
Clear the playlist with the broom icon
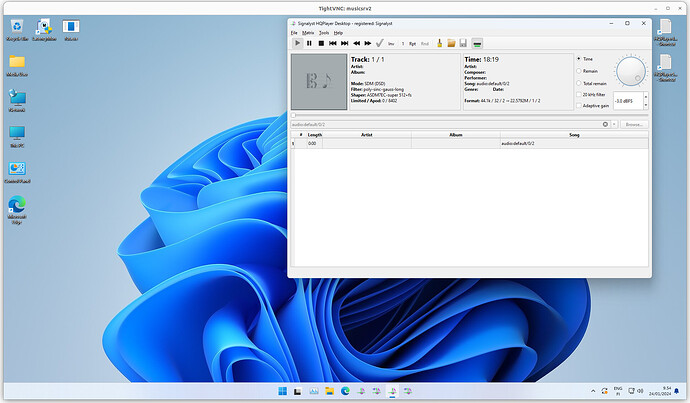[439, 43]
